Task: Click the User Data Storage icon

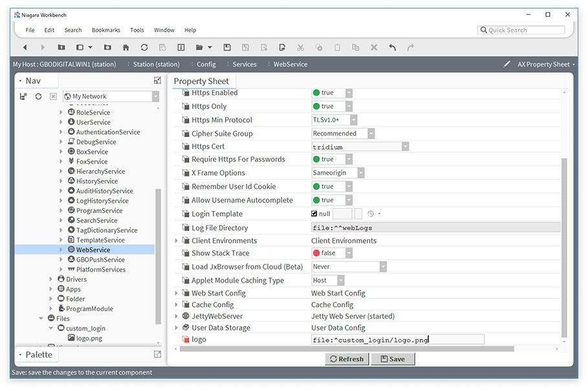Action: (186, 327)
